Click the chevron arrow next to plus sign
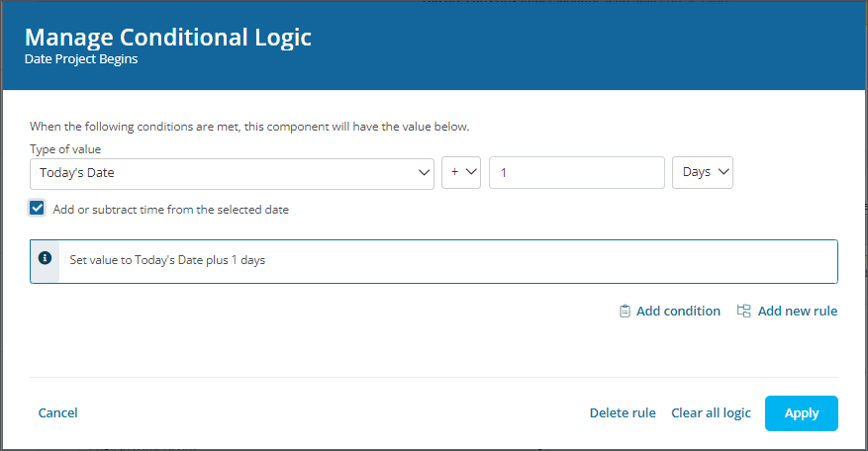The height and width of the screenshot is (451, 868). point(471,171)
